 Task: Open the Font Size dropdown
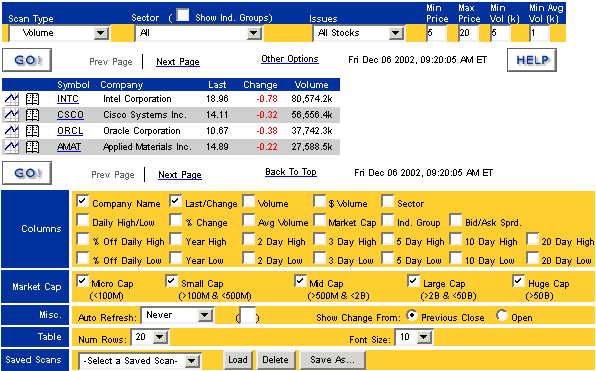click(x=414, y=337)
